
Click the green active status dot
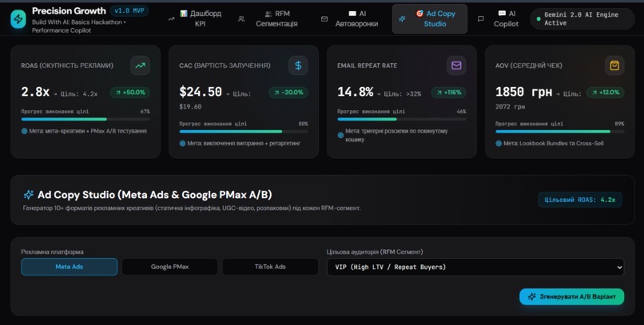click(x=539, y=19)
